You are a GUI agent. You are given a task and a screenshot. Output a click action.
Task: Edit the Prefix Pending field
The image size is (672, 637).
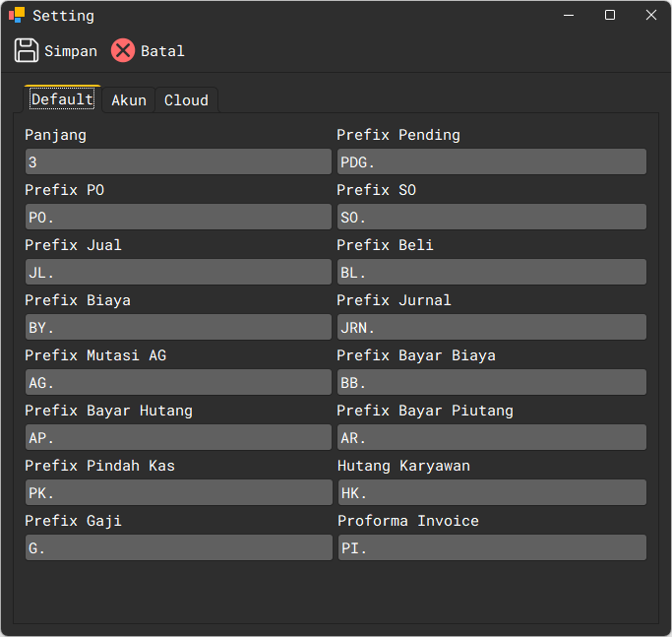tap(491, 162)
